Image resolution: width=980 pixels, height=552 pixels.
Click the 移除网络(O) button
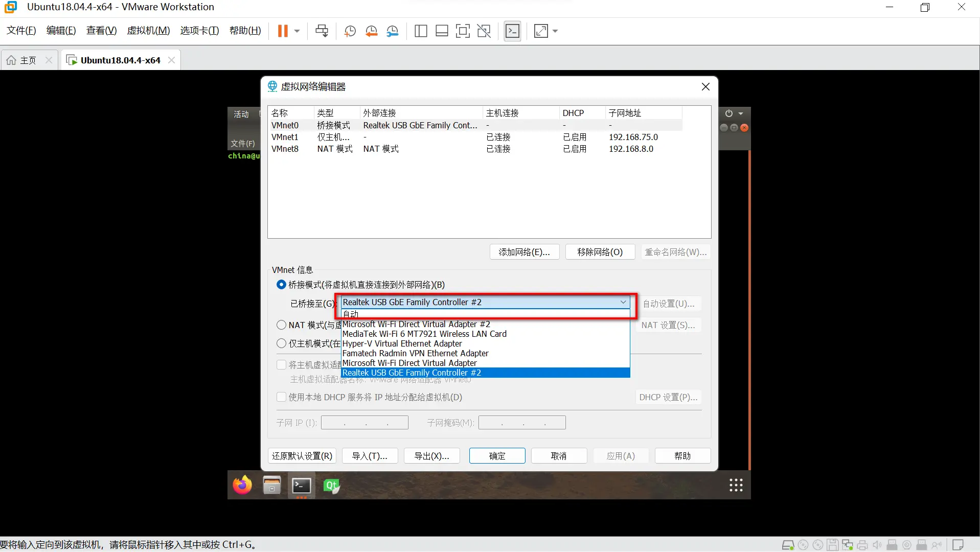600,252
